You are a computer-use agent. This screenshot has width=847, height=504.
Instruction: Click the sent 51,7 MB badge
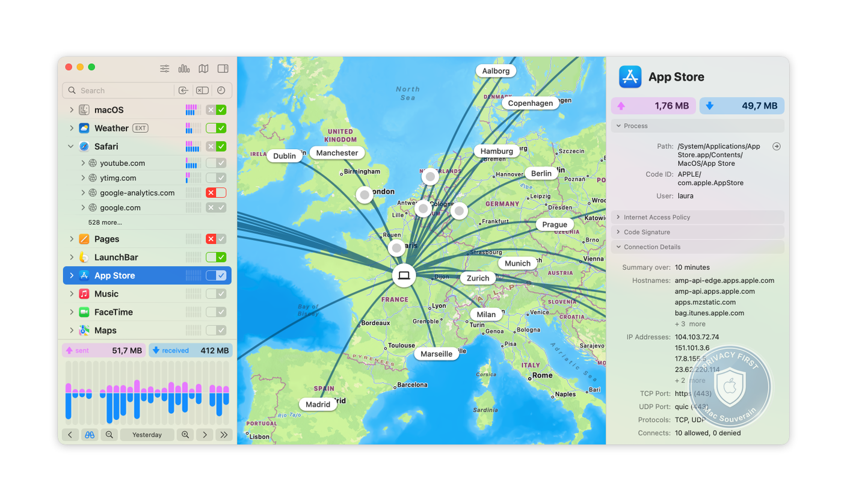click(x=104, y=351)
